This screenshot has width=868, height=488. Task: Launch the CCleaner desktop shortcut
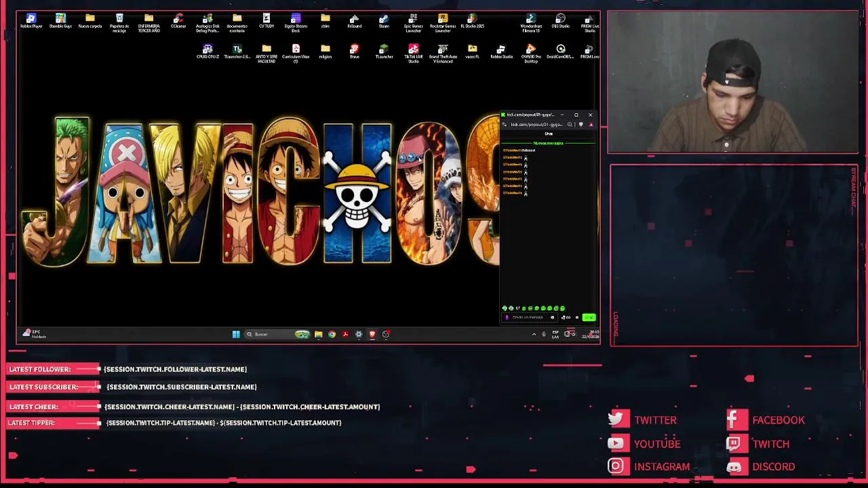click(178, 22)
